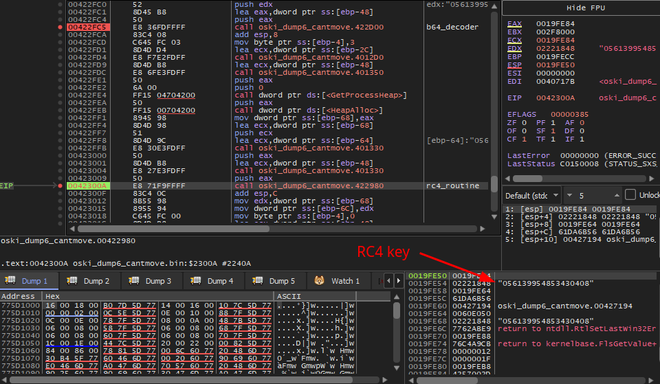The width and height of the screenshot is (660, 384).
Task: Select argument row 2: [esp+4] 02221848
Action: [581, 217]
